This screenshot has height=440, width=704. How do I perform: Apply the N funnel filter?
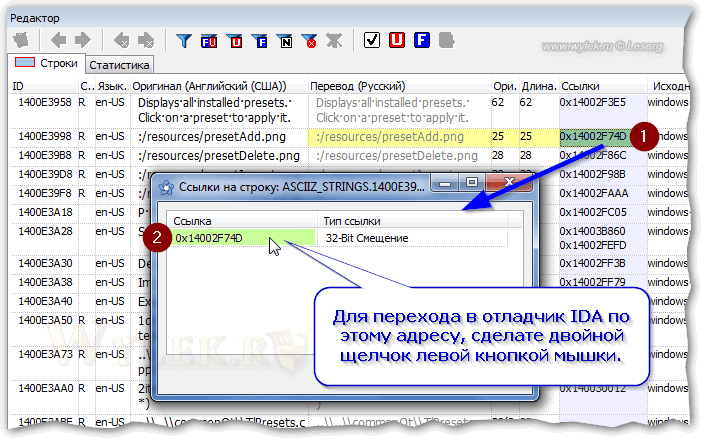coord(284,41)
